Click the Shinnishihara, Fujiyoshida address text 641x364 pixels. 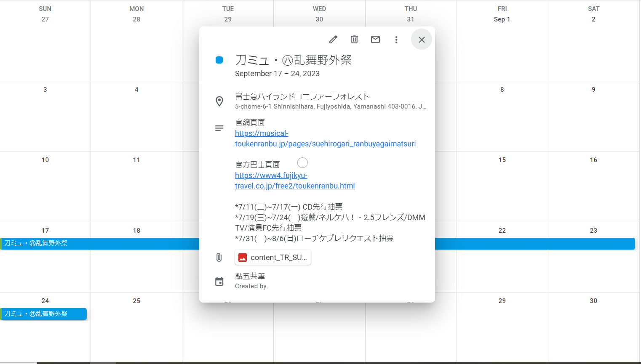[331, 106]
